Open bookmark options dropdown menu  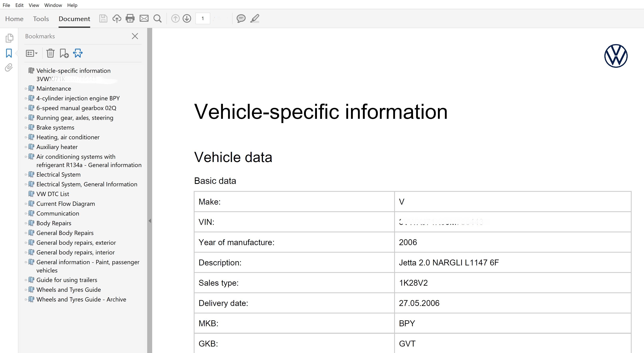pos(31,53)
